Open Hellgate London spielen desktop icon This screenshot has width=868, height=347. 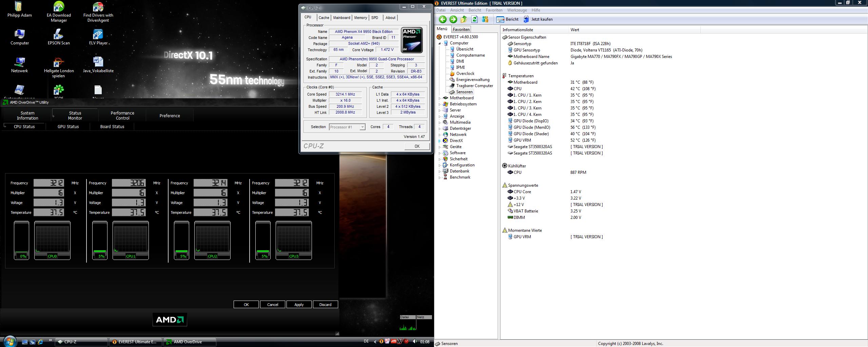coord(59,67)
